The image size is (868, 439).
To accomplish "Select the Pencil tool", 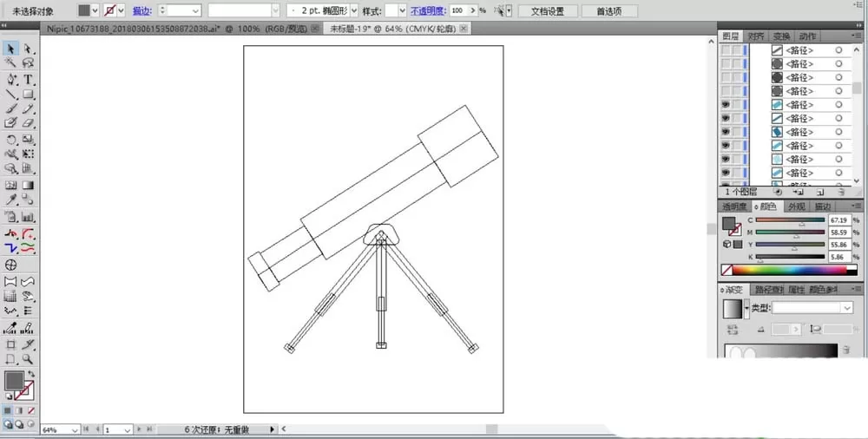I will [28, 109].
